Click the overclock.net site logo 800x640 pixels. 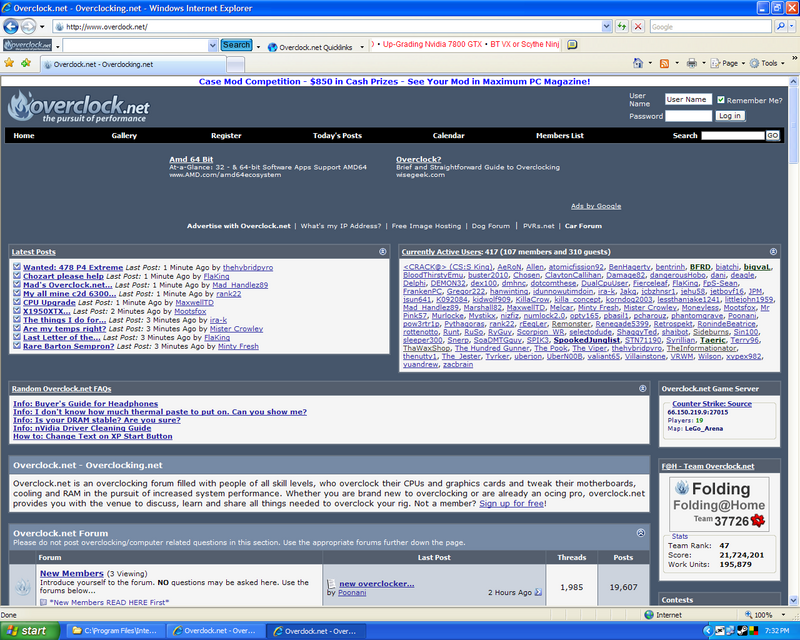79,107
